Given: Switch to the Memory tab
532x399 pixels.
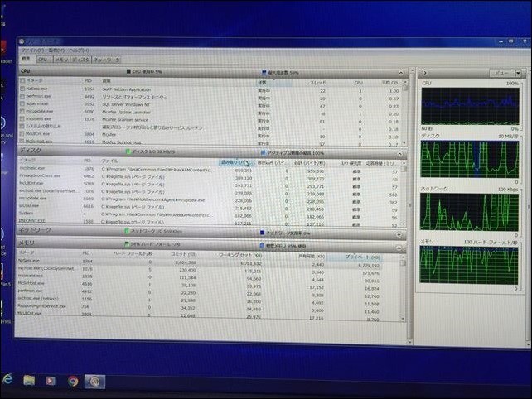Looking at the screenshot, I should coord(61,60).
